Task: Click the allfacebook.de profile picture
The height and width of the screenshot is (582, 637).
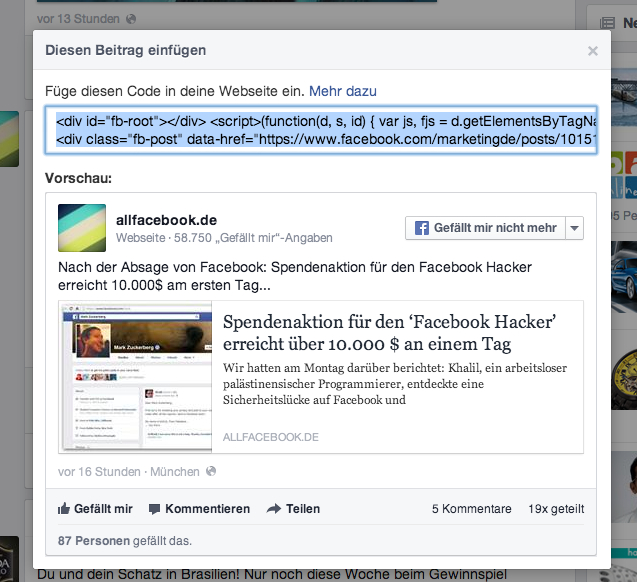Action: (82, 228)
